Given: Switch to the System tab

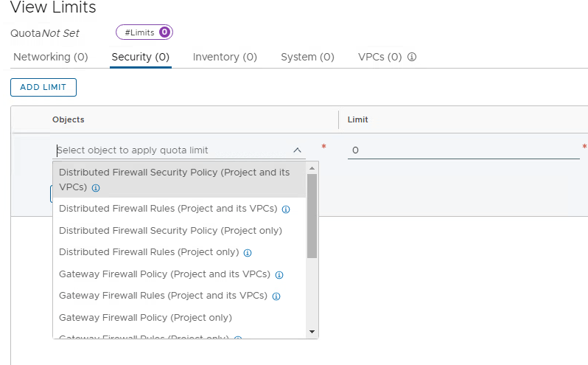Looking at the screenshot, I should coord(307,57).
